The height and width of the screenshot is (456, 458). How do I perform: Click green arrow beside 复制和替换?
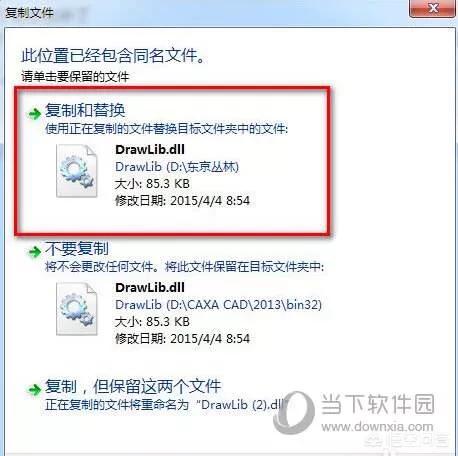click(34, 114)
